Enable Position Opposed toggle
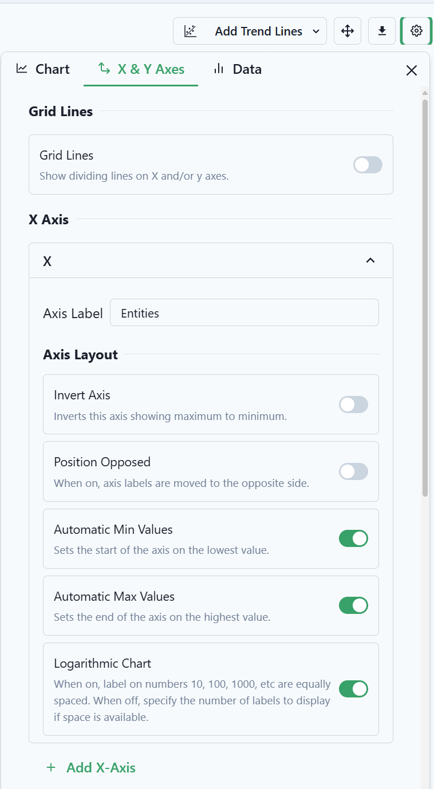The height and width of the screenshot is (789, 434). 353,471
